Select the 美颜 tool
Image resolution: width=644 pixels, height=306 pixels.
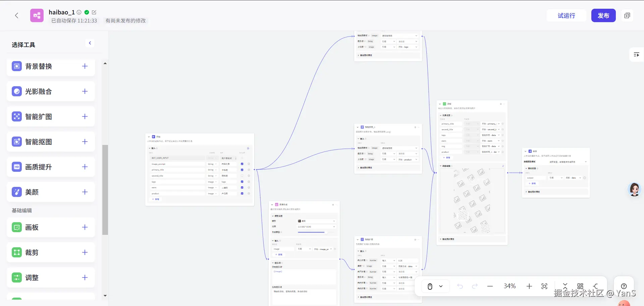point(51,192)
